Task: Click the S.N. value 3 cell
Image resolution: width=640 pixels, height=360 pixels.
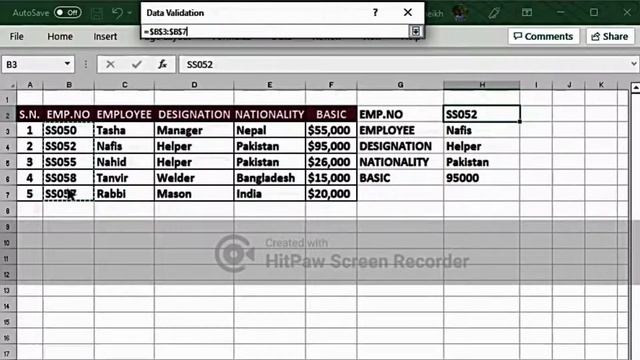Action: (30, 162)
